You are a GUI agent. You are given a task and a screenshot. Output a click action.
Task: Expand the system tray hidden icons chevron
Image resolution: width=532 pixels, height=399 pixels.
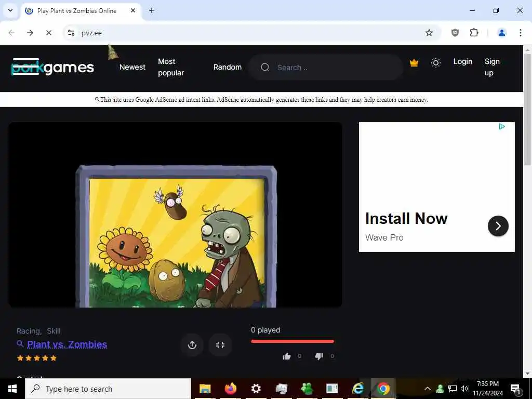(x=428, y=389)
